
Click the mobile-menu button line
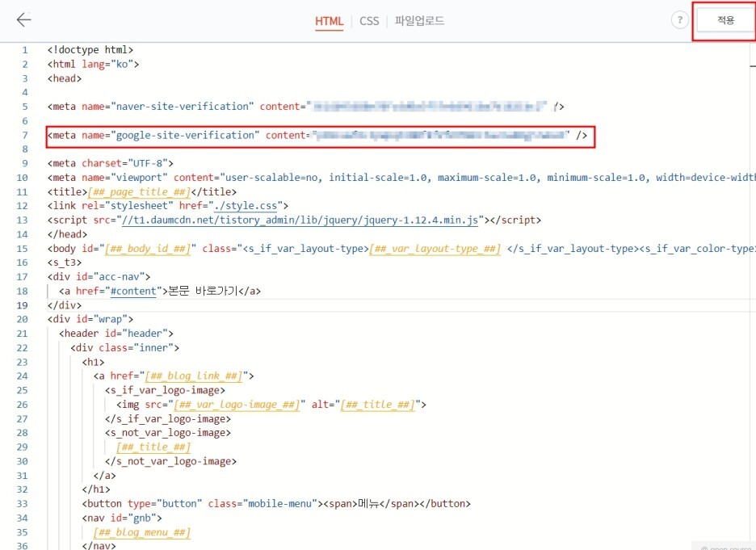click(276, 504)
